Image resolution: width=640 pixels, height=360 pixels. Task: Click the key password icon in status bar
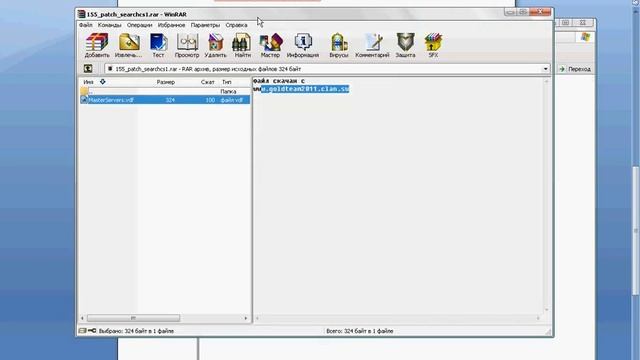[x=92, y=331]
